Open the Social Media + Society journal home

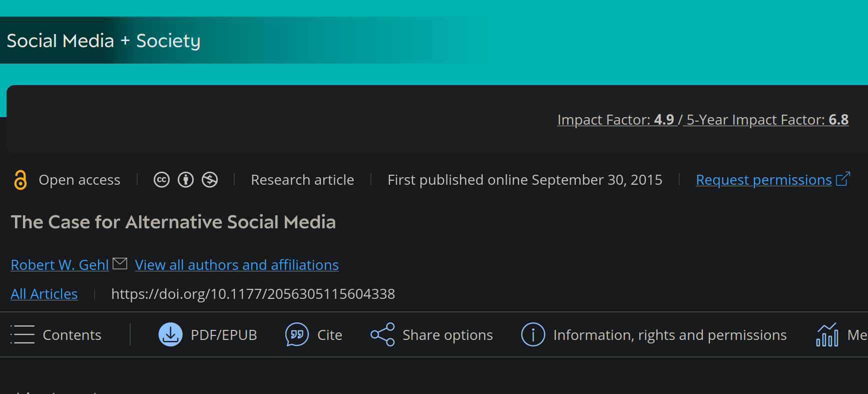pyautogui.click(x=104, y=41)
